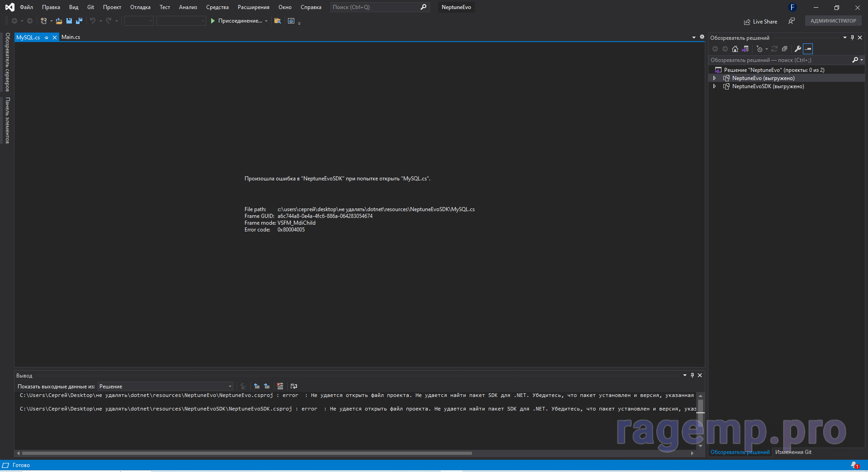The height and width of the screenshot is (472, 868).
Task: Click the Solution Explorer search magnifier icon
Action: click(855, 60)
